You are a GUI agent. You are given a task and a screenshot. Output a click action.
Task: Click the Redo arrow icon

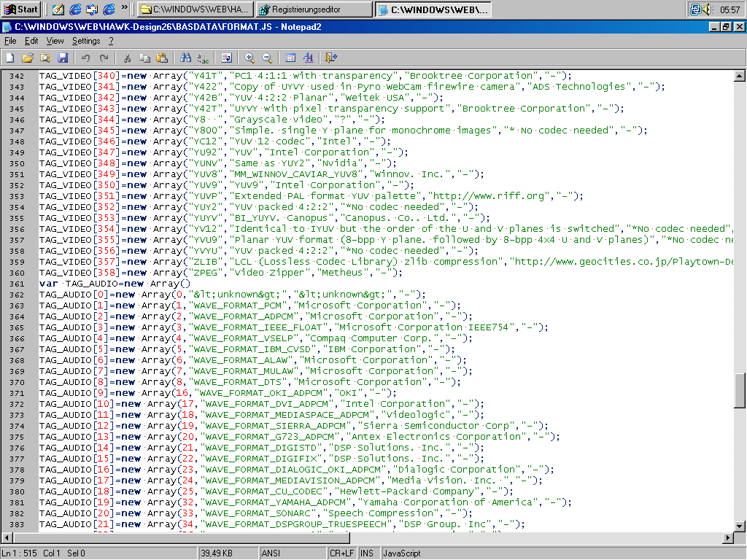(x=104, y=58)
